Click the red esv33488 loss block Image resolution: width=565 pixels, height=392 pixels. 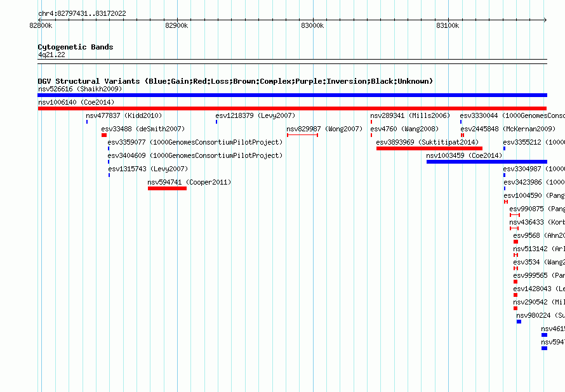point(104,135)
